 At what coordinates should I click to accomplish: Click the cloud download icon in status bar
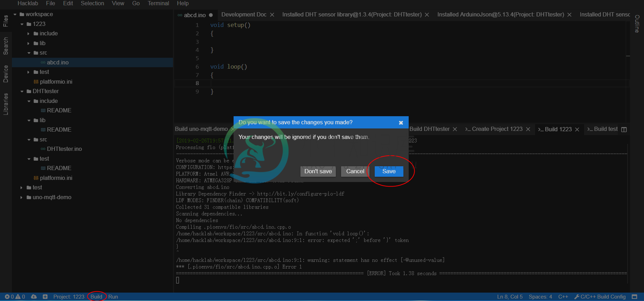[34, 297]
